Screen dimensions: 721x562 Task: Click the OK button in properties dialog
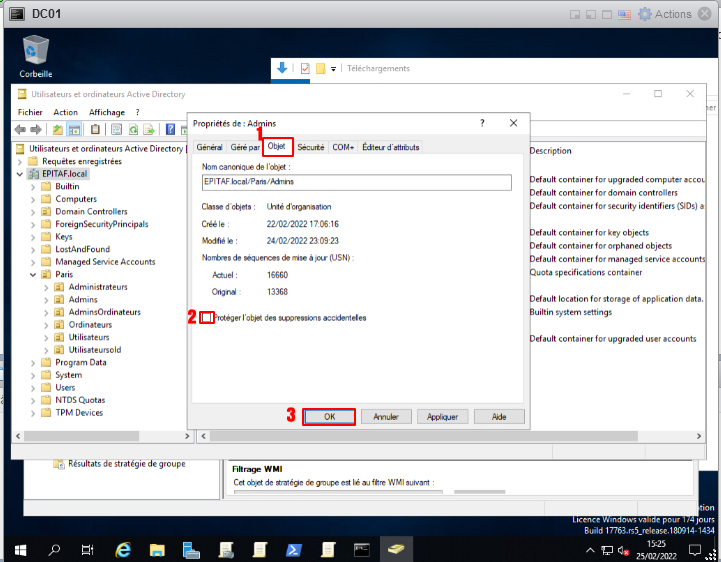(x=329, y=416)
